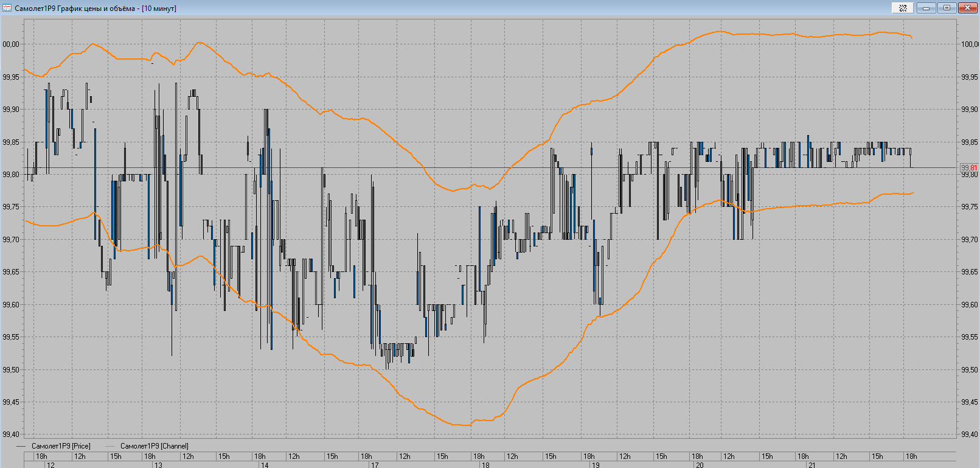Select date label 13 on the time axis

(159, 465)
